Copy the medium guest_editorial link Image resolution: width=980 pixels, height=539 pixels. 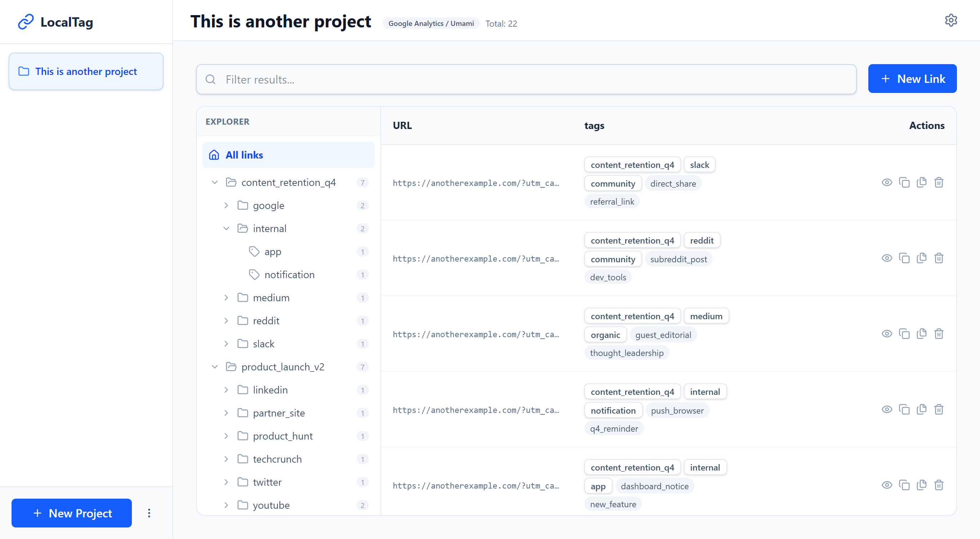point(904,334)
